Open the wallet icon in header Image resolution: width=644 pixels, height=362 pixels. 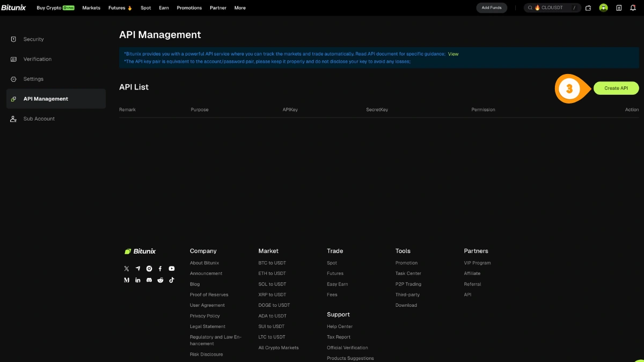click(x=588, y=8)
